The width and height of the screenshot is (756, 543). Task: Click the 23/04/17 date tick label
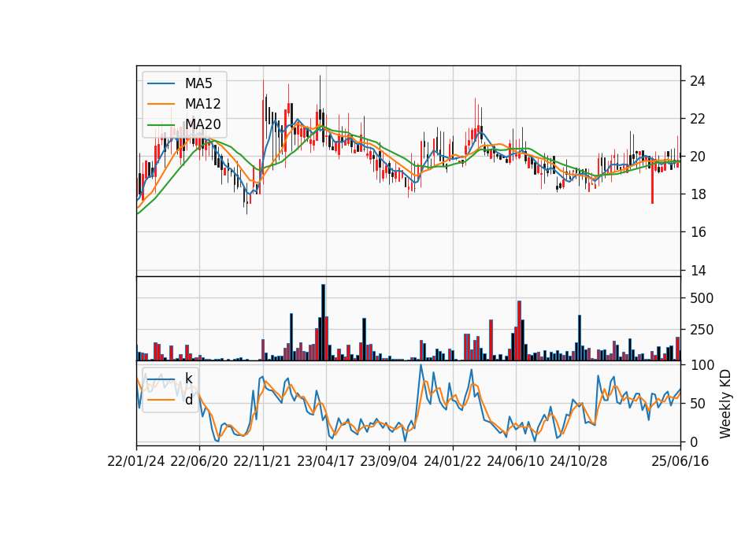pos(326,461)
